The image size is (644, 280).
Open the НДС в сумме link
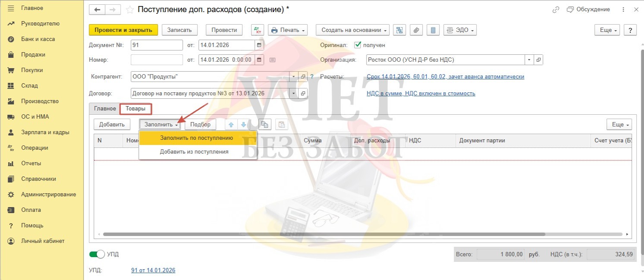[421, 93]
